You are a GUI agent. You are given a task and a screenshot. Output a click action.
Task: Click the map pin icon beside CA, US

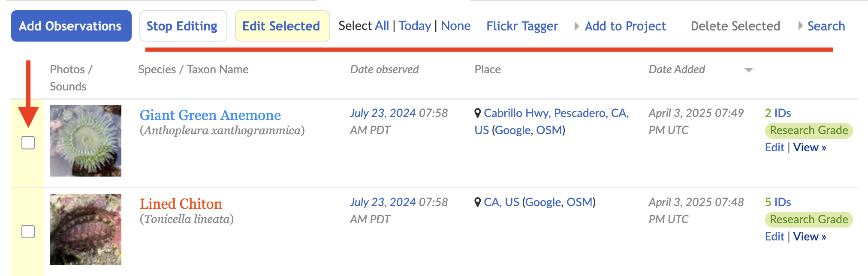tap(478, 202)
